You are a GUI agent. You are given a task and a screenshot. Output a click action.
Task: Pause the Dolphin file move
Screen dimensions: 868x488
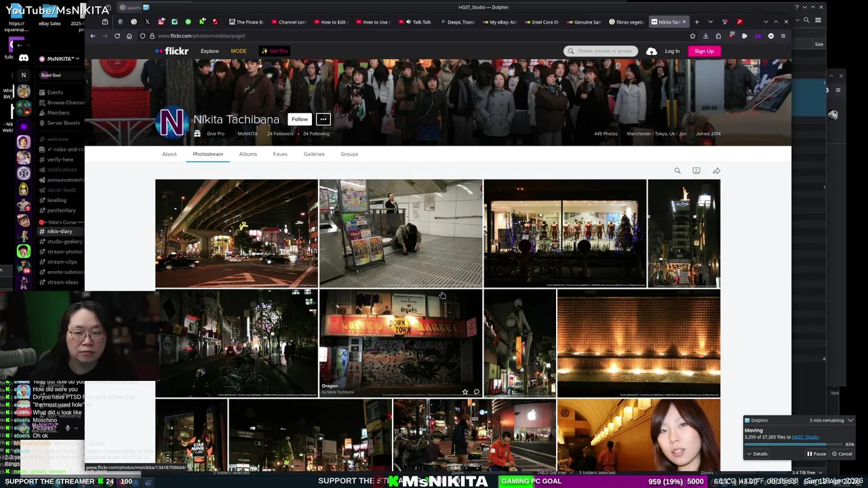coord(816,454)
